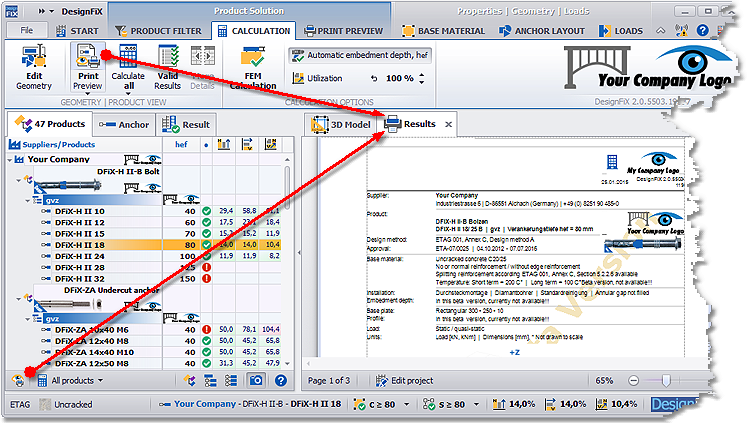747x425 pixels.
Task: Click tension 14,0% status icon
Action: pyautogui.click(x=499, y=405)
